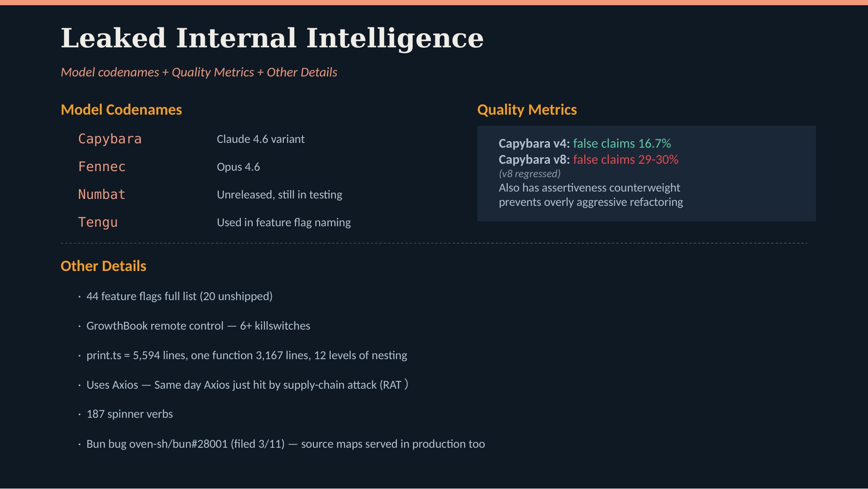This screenshot has height=489, width=868.
Task: Select the codename 'Fennec'
Action: coord(102,167)
